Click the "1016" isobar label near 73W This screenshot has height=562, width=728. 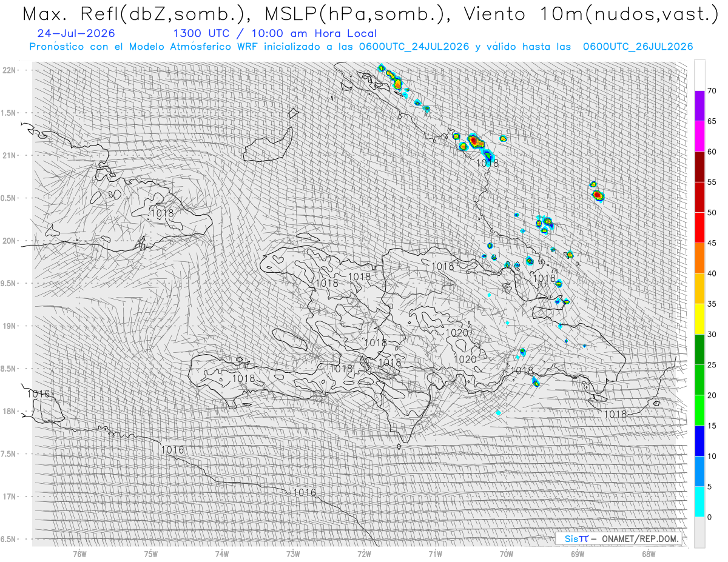click(305, 492)
